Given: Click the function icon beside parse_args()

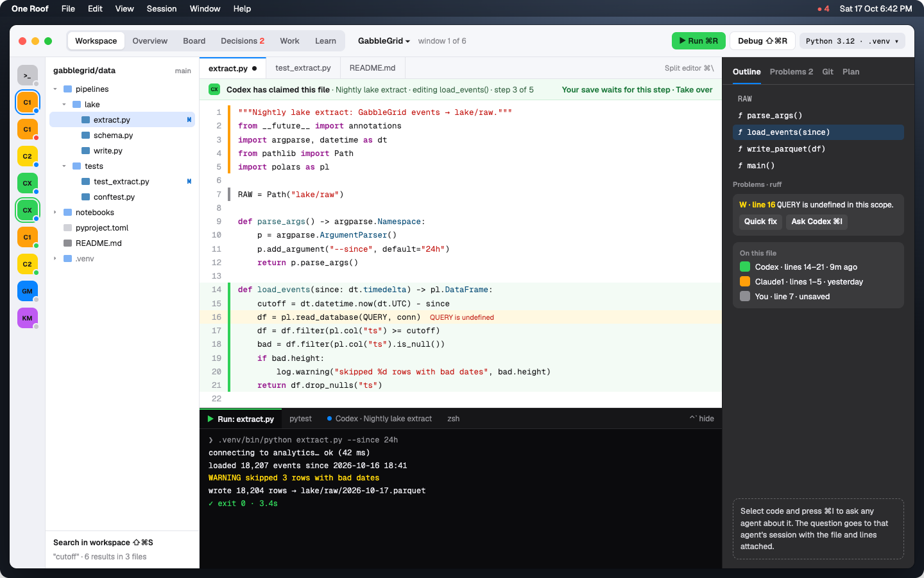Looking at the screenshot, I should (740, 116).
